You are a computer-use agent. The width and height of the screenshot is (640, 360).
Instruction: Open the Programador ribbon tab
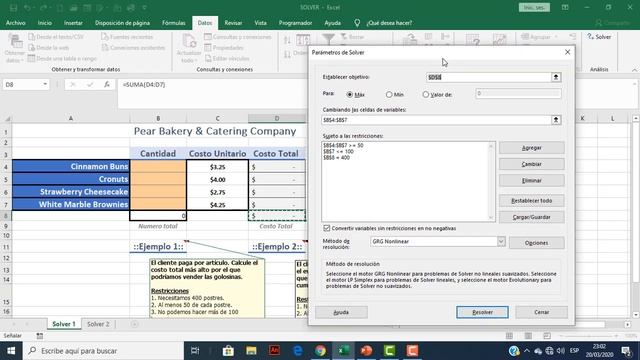[295, 23]
